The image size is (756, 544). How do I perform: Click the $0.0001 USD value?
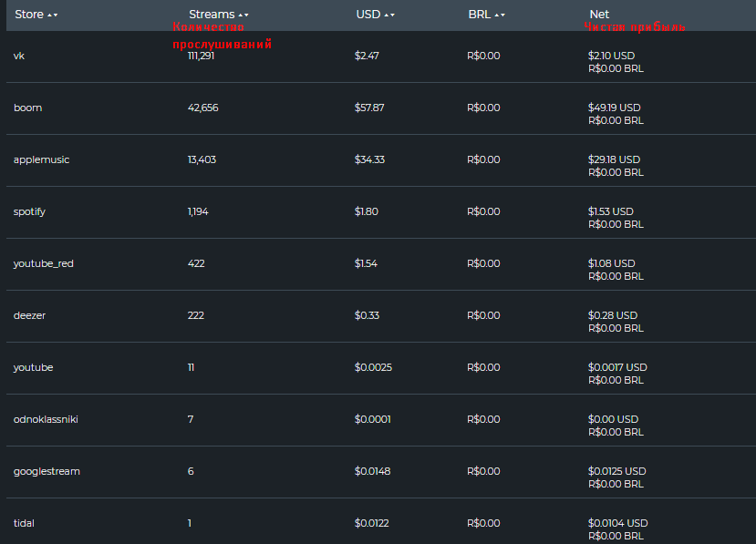[373, 420]
